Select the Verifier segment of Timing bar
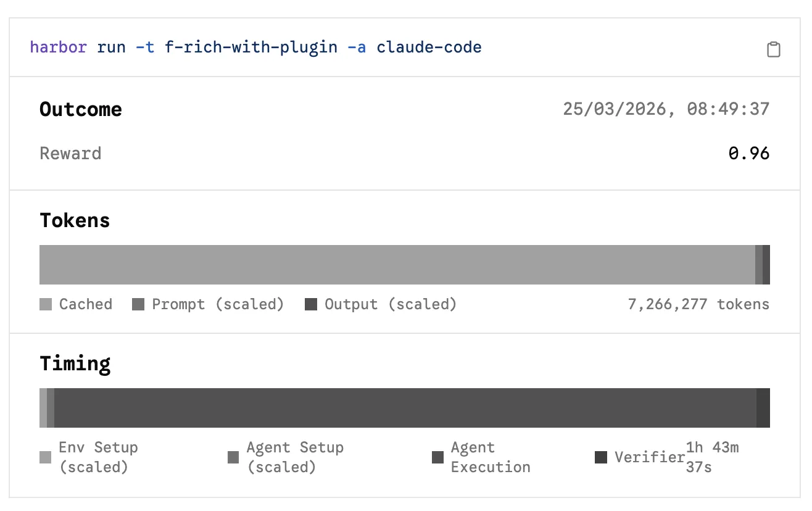 click(x=763, y=408)
